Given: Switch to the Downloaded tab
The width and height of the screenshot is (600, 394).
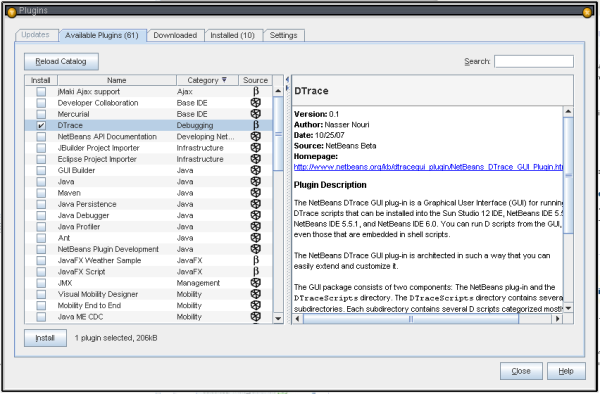Looking at the screenshot, I should pyautogui.click(x=175, y=35).
